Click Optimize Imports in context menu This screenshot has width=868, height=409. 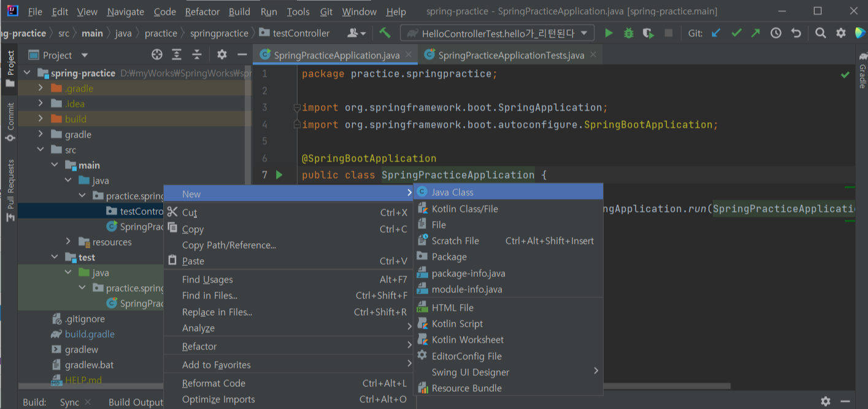click(288, 399)
